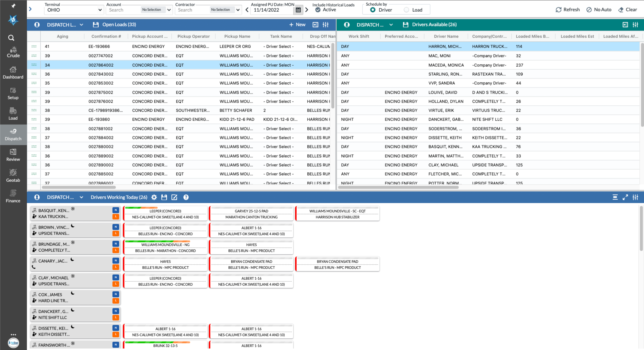Click the save icon next to Open Loads

tap(96, 24)
